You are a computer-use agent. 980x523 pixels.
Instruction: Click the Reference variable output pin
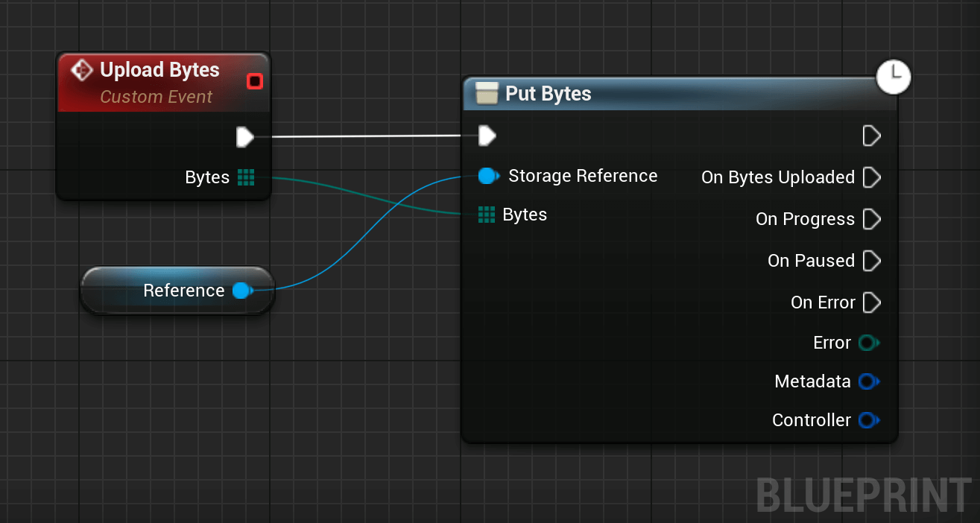tap(242, 291)
